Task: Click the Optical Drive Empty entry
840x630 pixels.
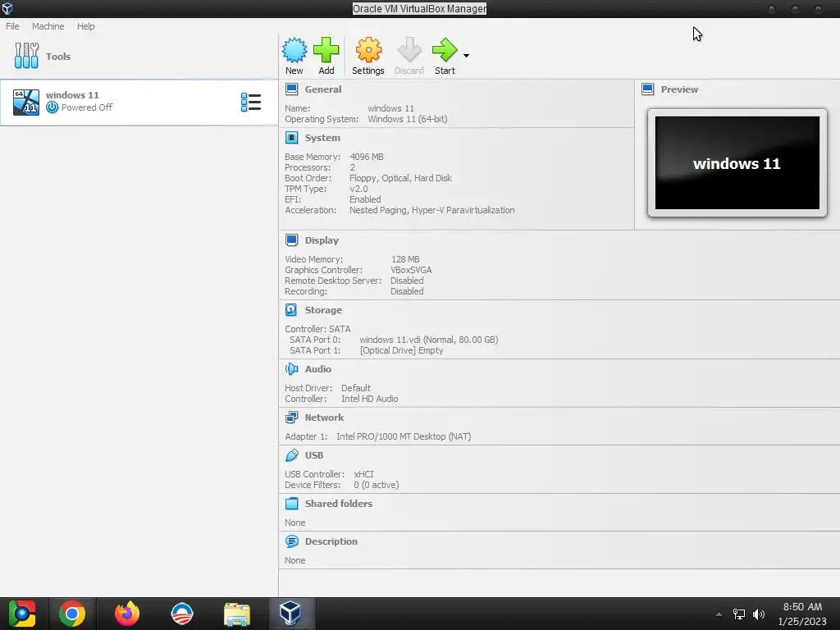Action: (402, 350)
